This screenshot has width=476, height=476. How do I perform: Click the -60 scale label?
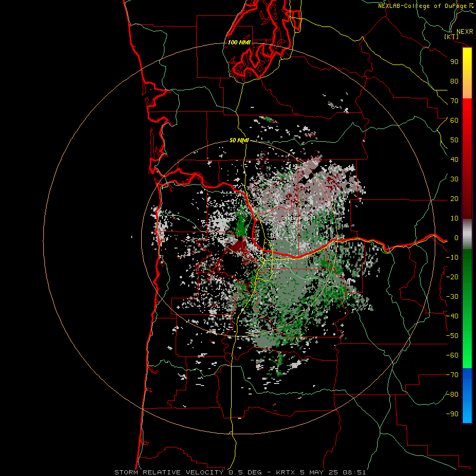[452, 355]
